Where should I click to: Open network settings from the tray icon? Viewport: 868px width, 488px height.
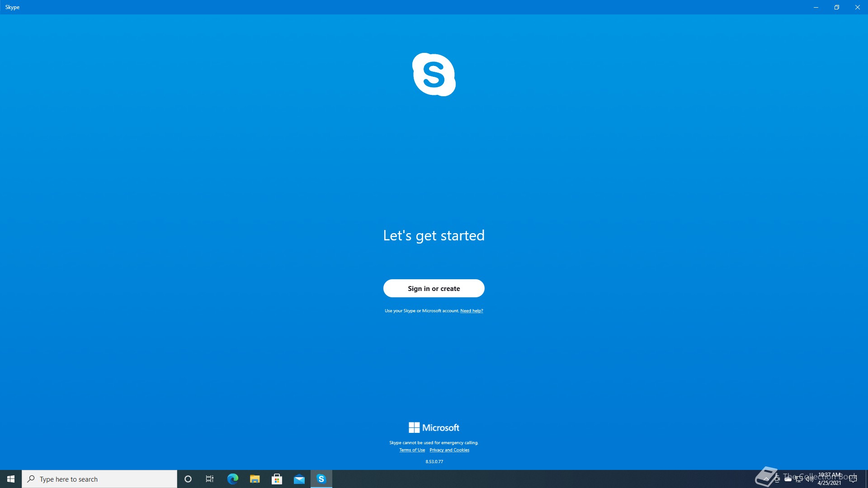pos(798,479)
